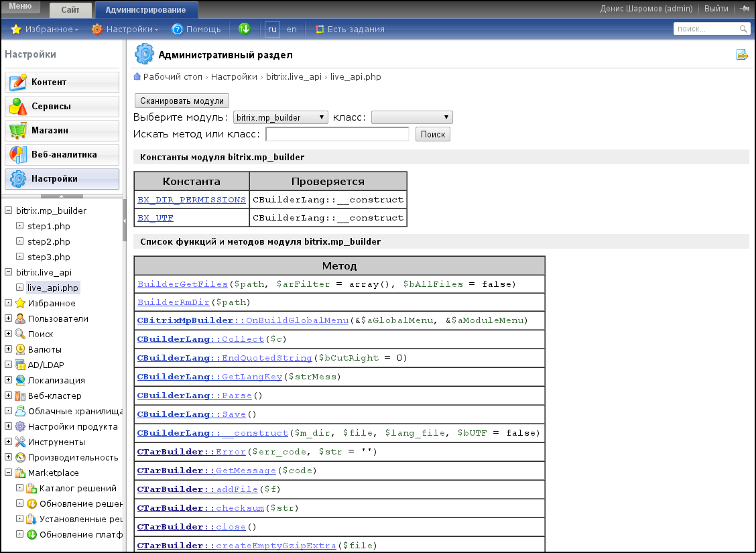
Task: Open the module dropdown showing bitrix.mp_builder
Action: coord(281,117)
